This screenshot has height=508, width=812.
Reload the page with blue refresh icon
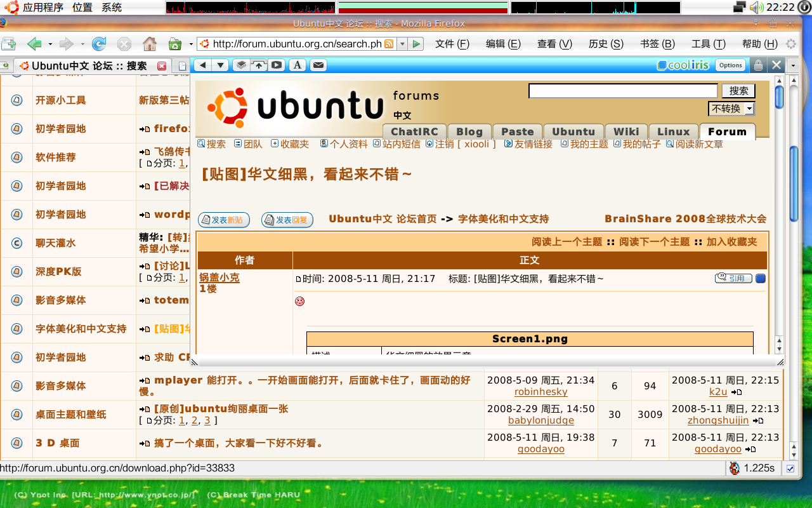coord(99,44)
